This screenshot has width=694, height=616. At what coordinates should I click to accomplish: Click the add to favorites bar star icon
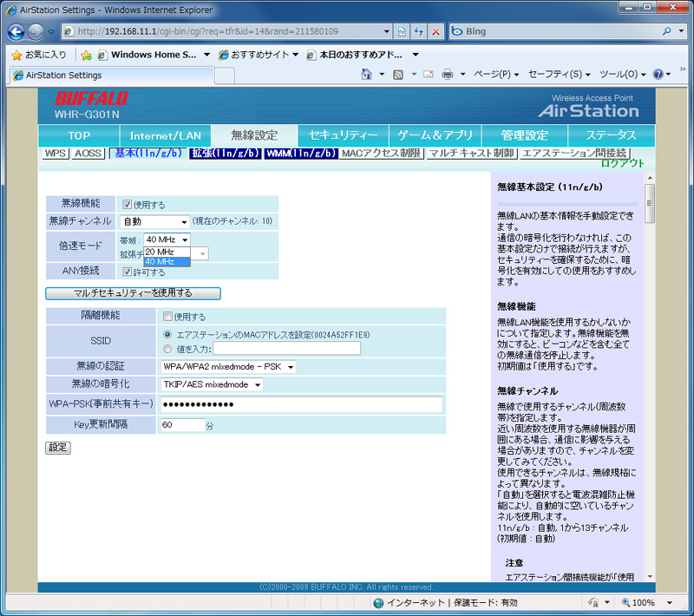tap(86, 55)
